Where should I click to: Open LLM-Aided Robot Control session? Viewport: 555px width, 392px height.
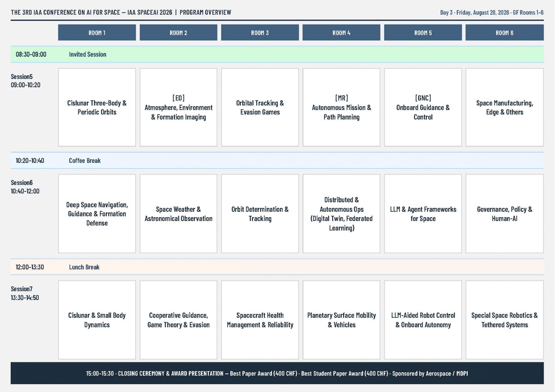pyautogui.click(x=423, y=320)
